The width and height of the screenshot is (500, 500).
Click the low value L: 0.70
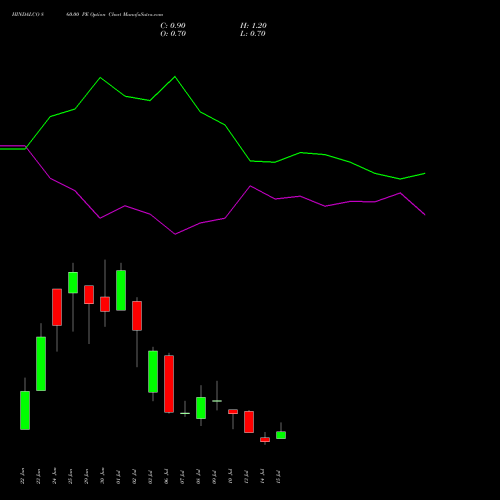[253, 34]
